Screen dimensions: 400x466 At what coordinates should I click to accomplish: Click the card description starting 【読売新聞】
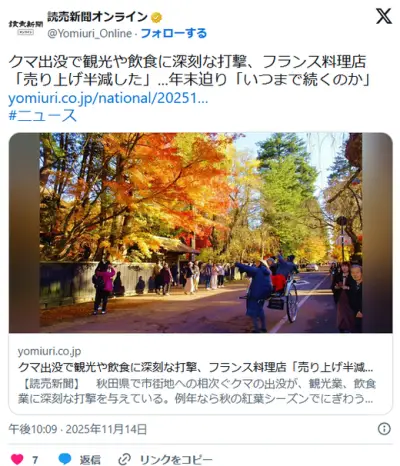(197, 391)
